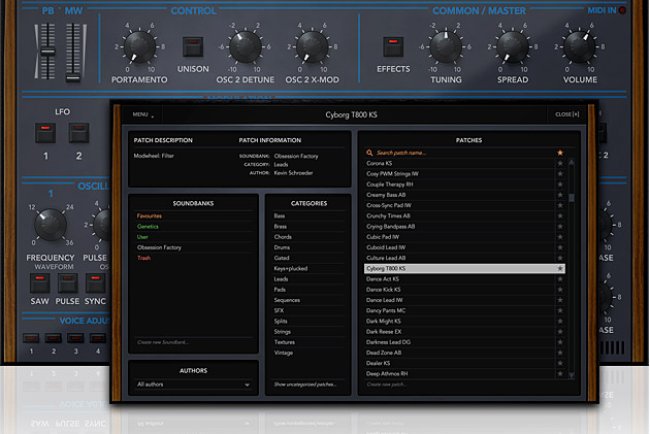Star the Cubic Pad IW patch
This screenshot has height=434, width=650.
(560, 237)
